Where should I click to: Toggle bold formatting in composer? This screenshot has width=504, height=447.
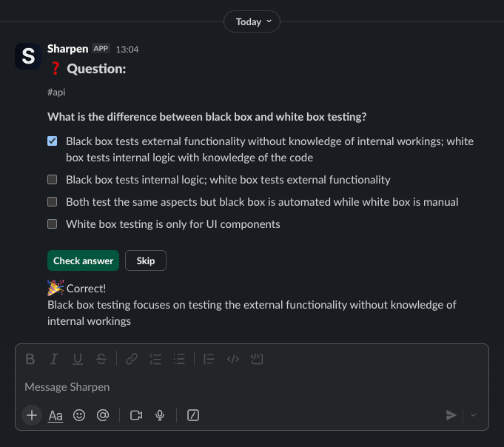[30, 359]
